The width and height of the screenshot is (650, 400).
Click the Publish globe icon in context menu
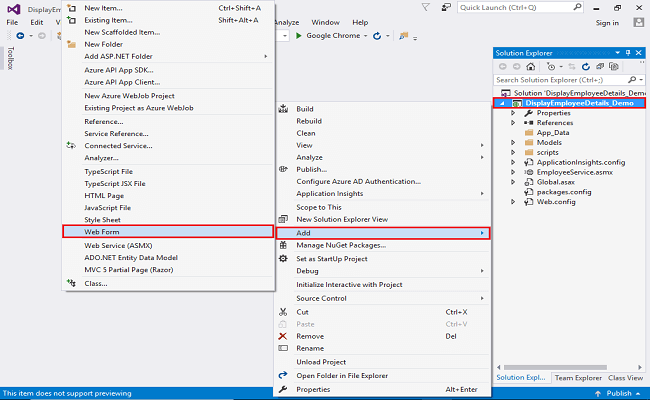click(x=283, y=169)
